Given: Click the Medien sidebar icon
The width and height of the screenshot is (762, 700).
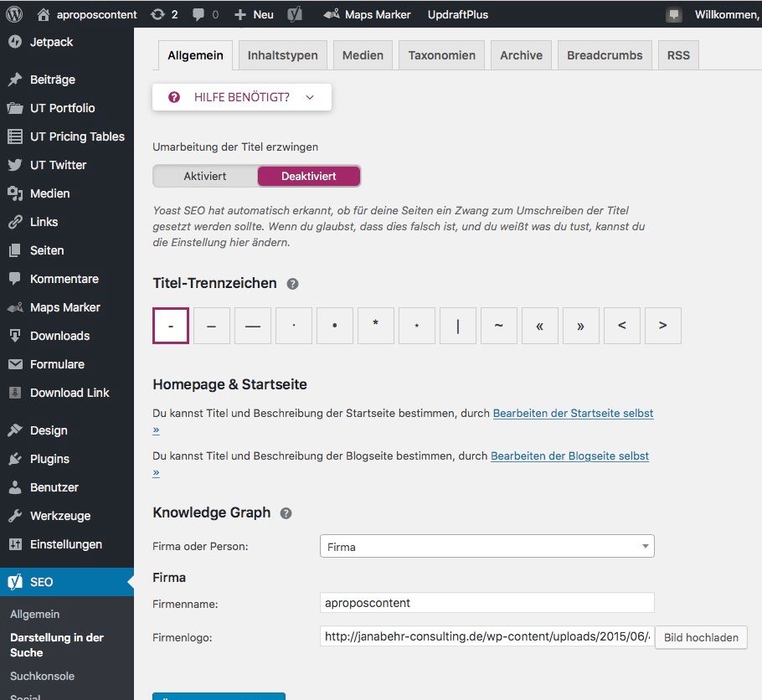Looking at the screenshot, I should click(15, 193).
